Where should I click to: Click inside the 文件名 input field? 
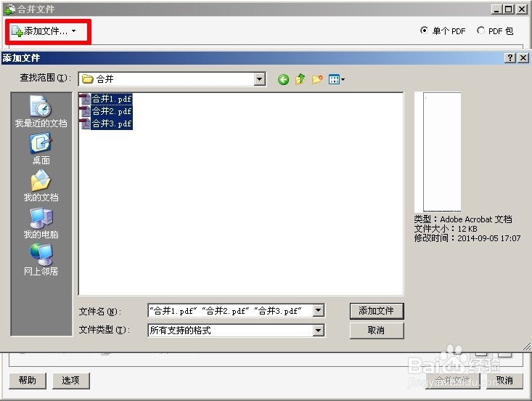coord(230,311)
